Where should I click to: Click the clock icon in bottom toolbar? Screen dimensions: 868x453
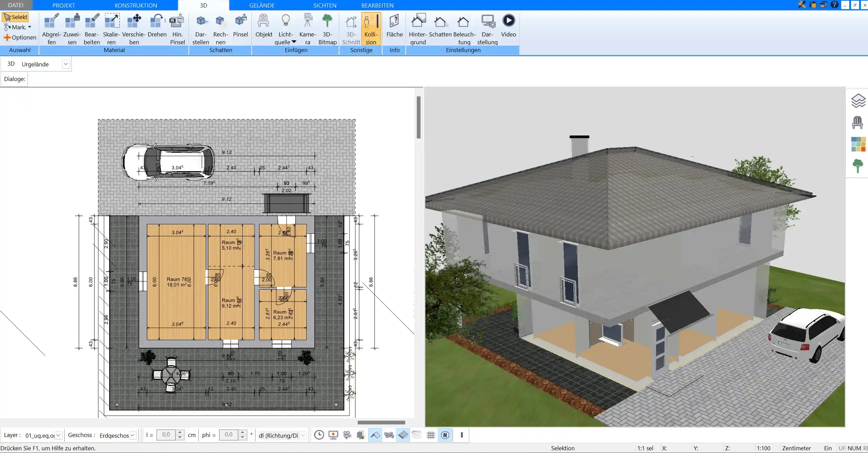(319, 435)
